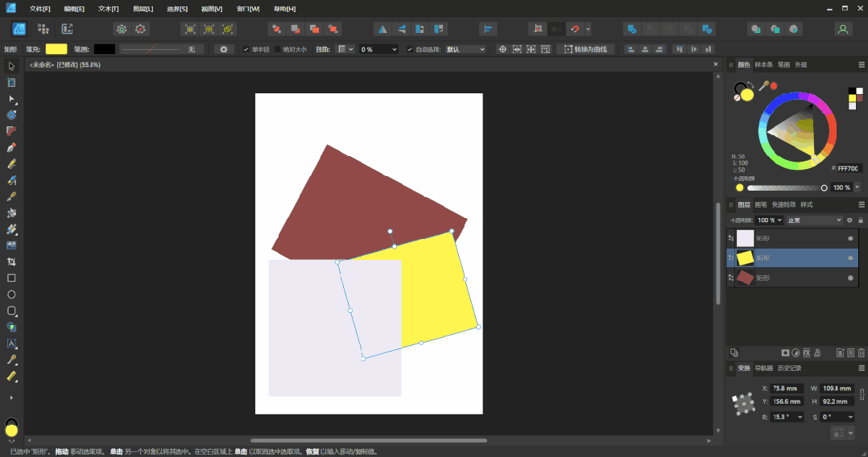Close the 未命名 document tab
The image size is (868, 457).
pos(715,64)
